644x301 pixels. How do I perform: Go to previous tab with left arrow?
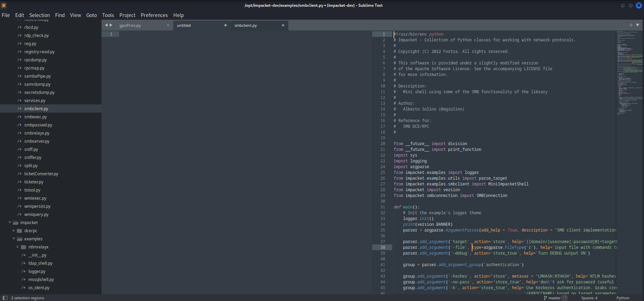click(106, 25)
